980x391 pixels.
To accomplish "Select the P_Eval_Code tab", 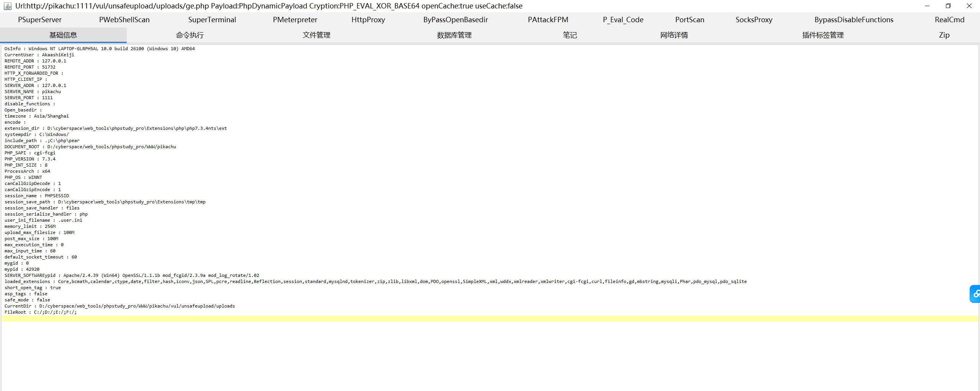I will pyautogui.click(x=623, y=20).
